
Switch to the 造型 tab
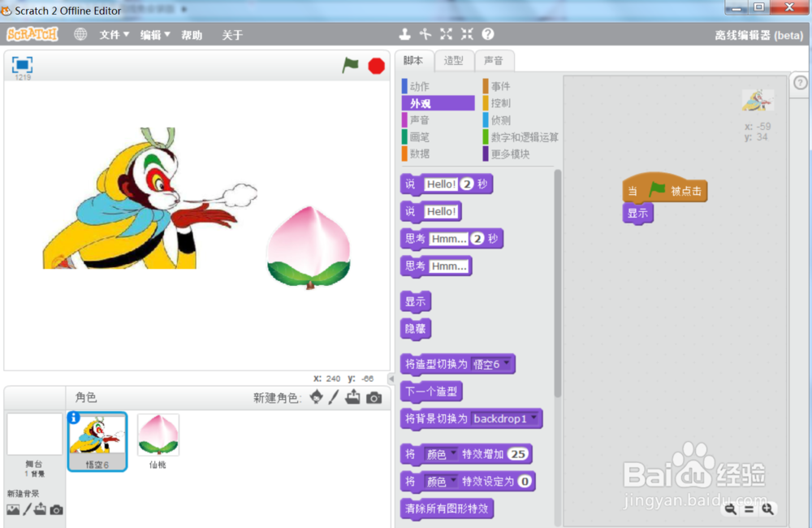click(454, 61)
